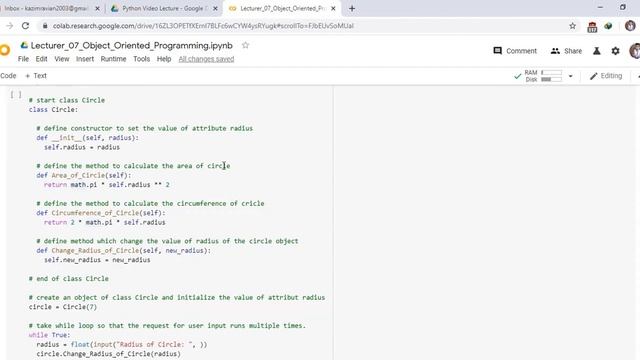Bookmark this page with the star icon
Screen dimensions: 640x360
[572, 26]
